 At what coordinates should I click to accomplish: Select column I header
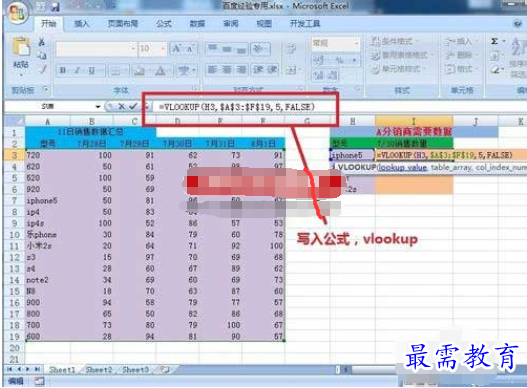click(414, 121)
